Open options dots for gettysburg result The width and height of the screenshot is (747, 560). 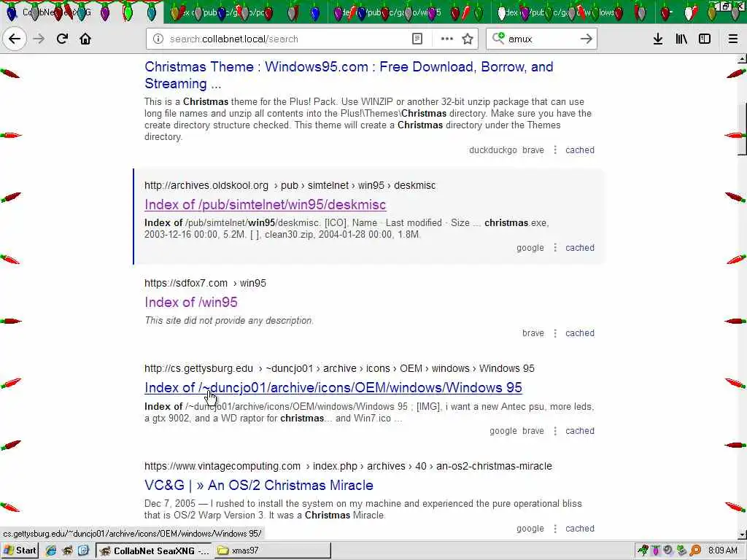coord(555,430)
